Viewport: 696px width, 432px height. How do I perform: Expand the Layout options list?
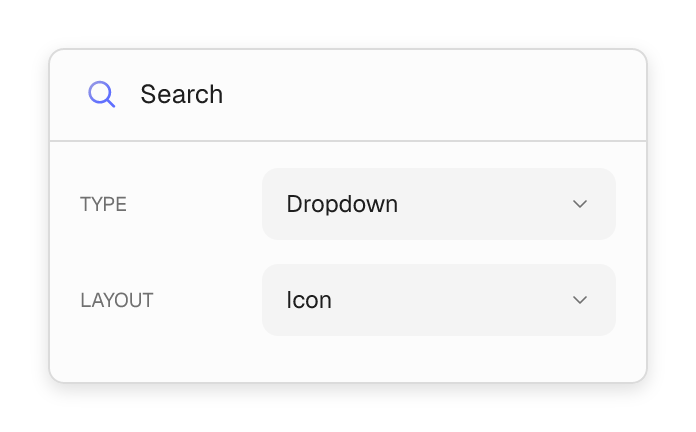tap(439, 300)
